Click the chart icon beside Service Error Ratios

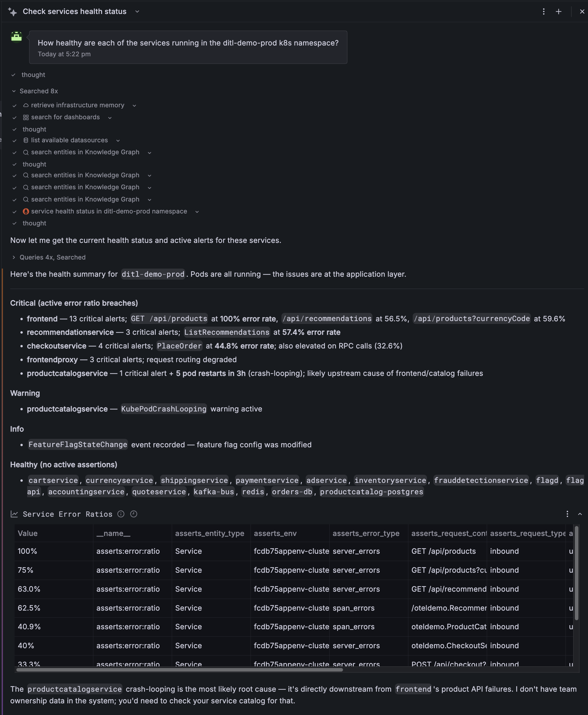point(14,514)
